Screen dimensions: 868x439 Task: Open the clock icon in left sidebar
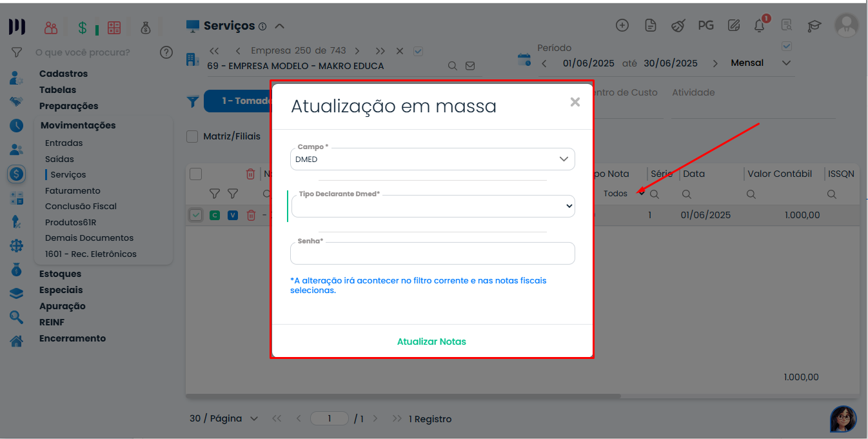tap(17, 125)
